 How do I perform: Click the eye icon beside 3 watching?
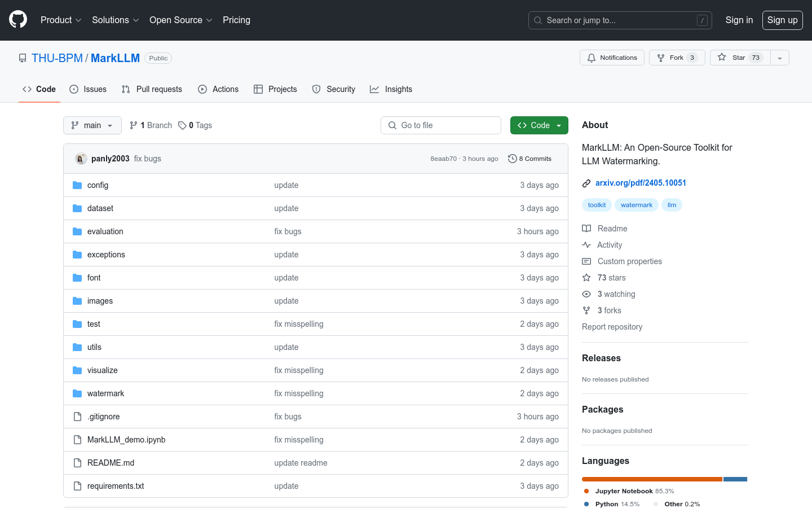(x=586, y=294)
